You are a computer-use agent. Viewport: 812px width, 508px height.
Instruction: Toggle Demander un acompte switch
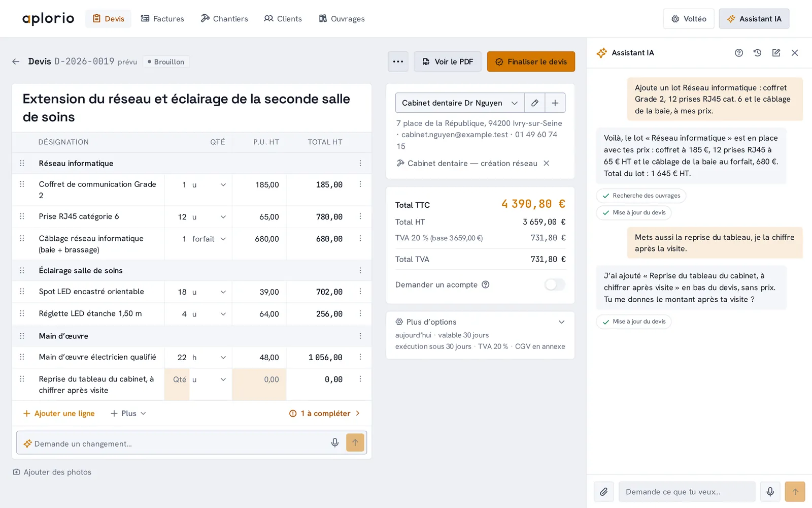pyautogui.click(x=555, y=284)
